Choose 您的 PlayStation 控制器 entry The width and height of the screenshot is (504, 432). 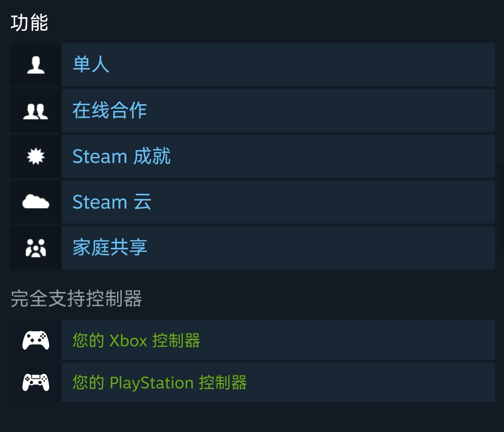159,382
